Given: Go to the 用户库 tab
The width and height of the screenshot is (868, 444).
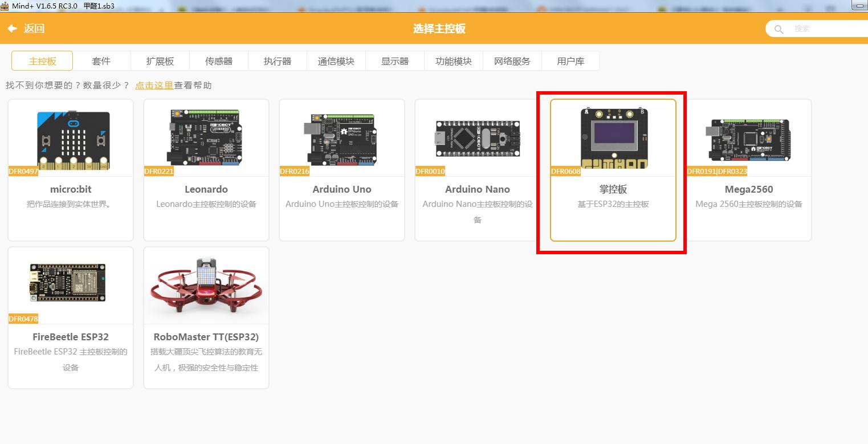Looking at the screenshot, I should click(x=570, y=61).
